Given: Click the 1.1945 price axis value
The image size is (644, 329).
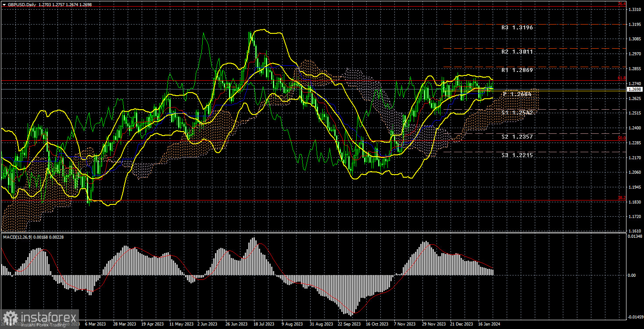Looking at the screenshot, I should (x=634, y=187).
